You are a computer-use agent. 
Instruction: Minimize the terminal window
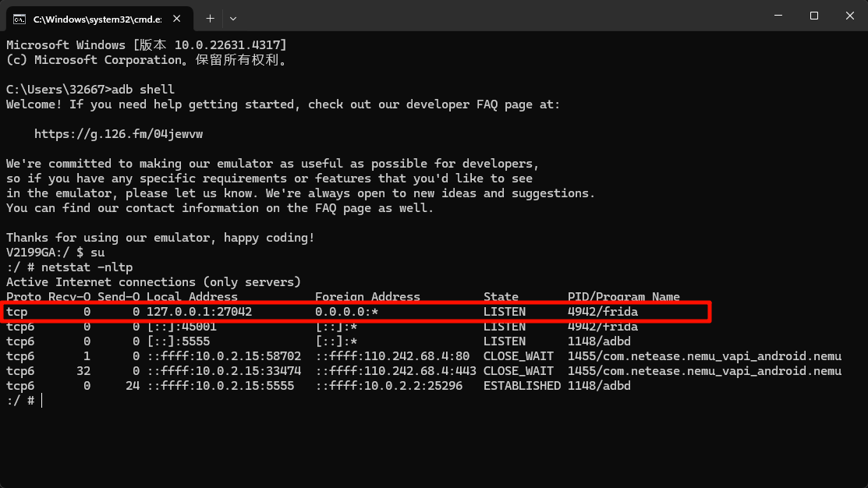coord(778,16)
